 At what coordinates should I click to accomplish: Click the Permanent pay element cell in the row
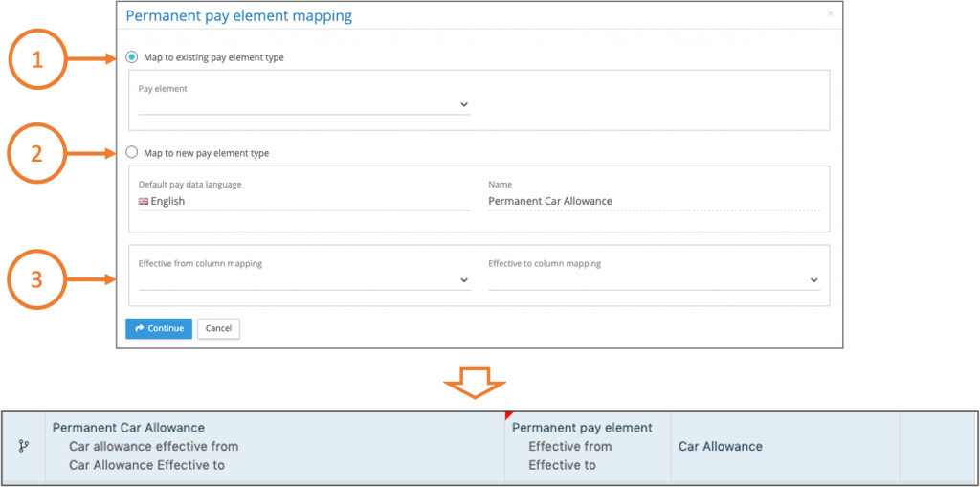pyautogui.click(x=582, y=428)
